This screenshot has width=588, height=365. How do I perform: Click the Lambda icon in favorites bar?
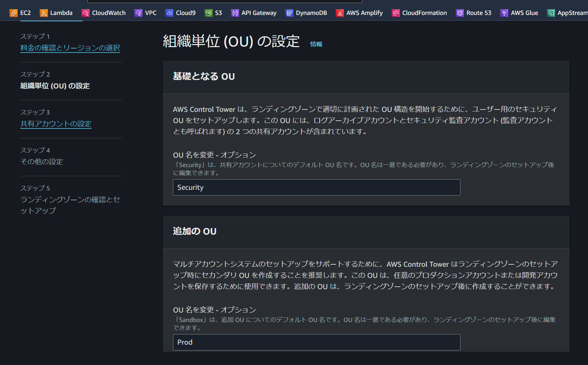(43, 13)
